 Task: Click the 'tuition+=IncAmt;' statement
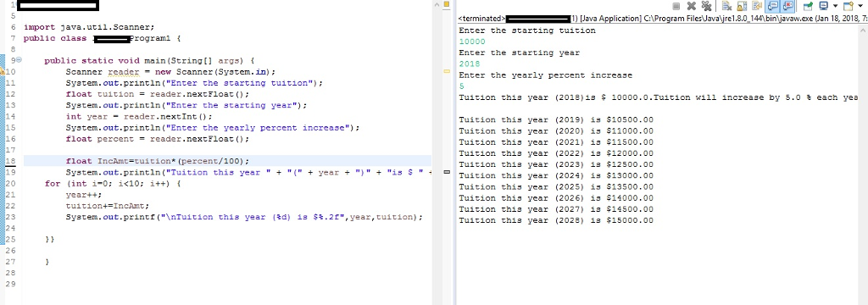click(108, 206)
